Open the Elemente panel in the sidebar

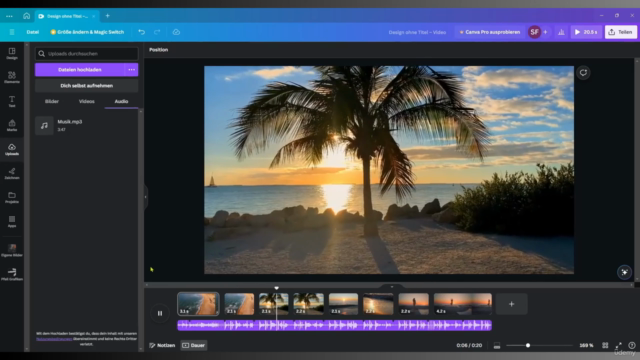click(12, 77)
